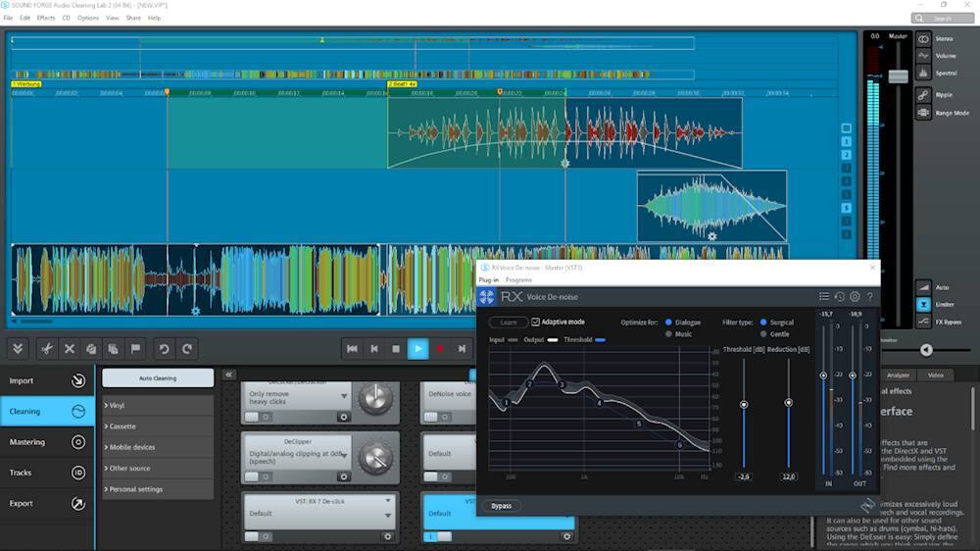The width and height of the screenshot is (980, 551).
Task: Click the Limiter icon in master section
Action: coord(923,305)
